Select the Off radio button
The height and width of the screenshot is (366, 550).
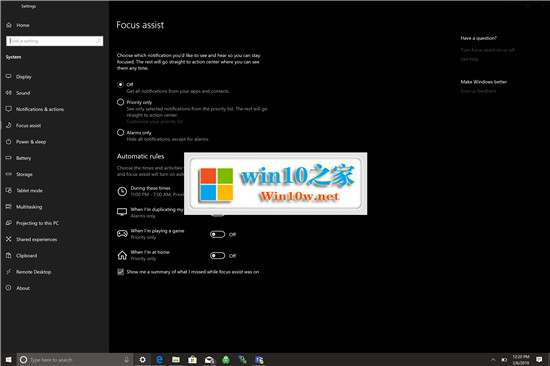coord(120,84)
